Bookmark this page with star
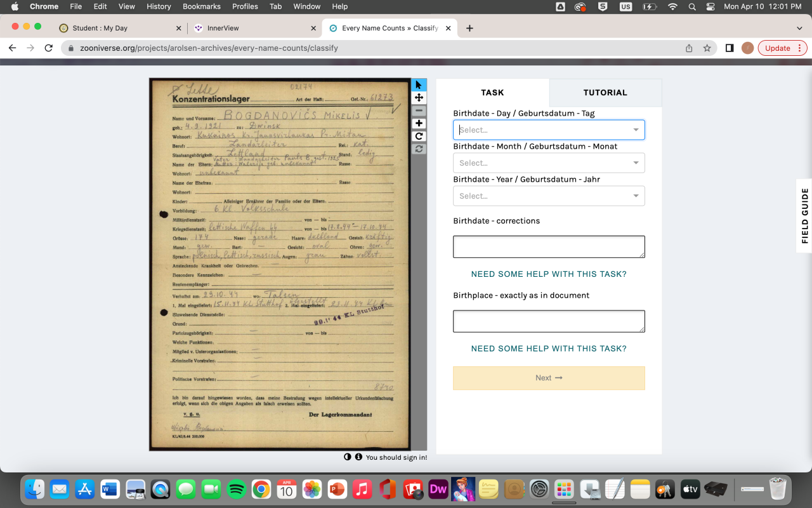The image size is (812, 508). [x=707, y=48]
